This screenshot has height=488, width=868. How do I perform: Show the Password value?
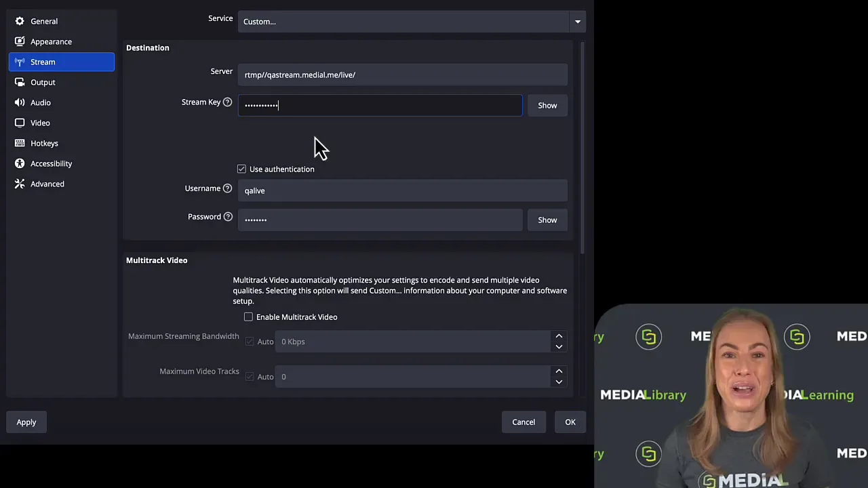[547, 220]
